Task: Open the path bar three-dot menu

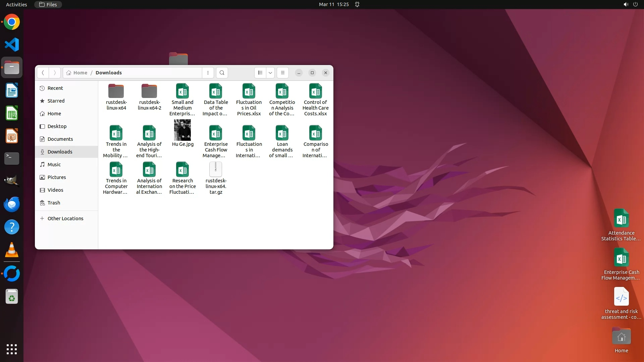Action: coord(208,73)
